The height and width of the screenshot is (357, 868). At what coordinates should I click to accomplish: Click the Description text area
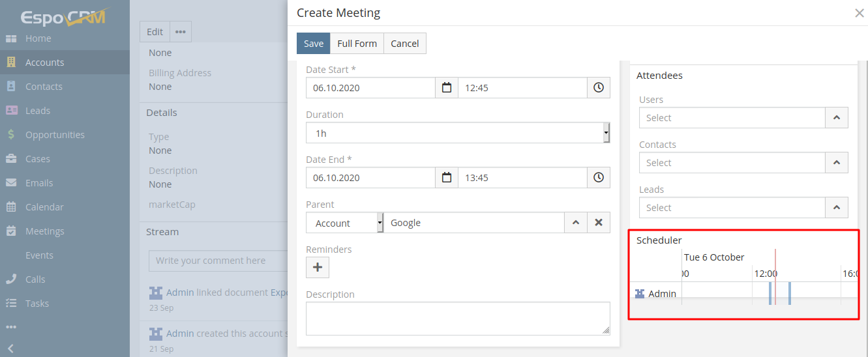(x=457, y=319)
